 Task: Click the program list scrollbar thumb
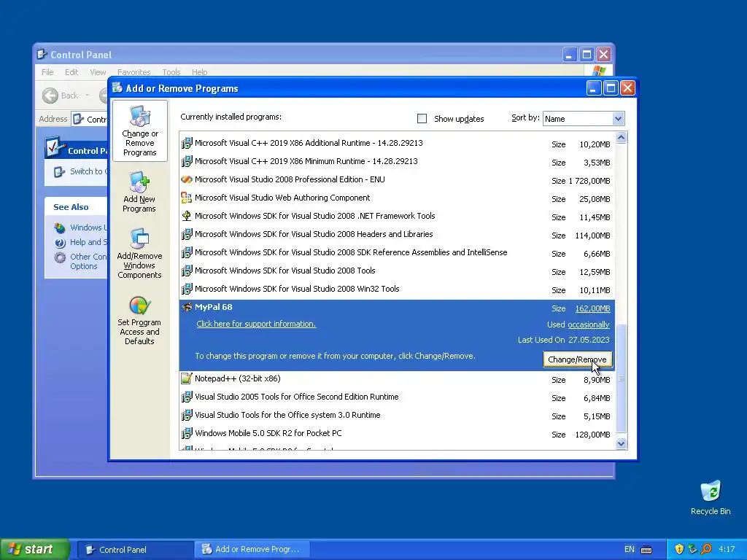click(x=621, y=378)
